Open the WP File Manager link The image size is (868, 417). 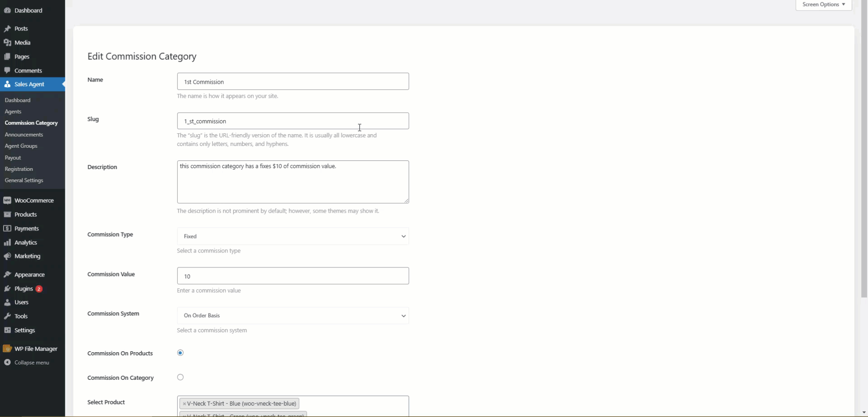tap(36, 349)
